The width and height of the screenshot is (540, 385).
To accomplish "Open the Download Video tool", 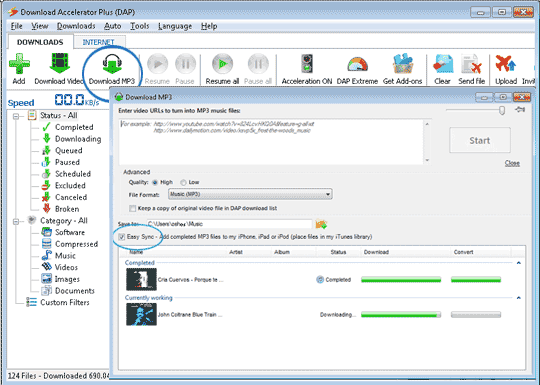I will [60, 63].
